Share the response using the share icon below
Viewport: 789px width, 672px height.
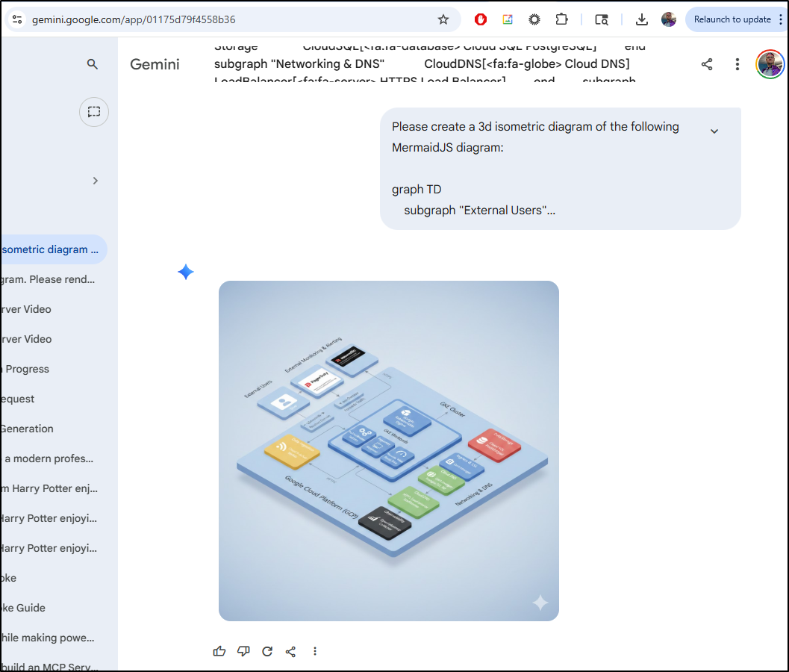(x=291, y=651)
